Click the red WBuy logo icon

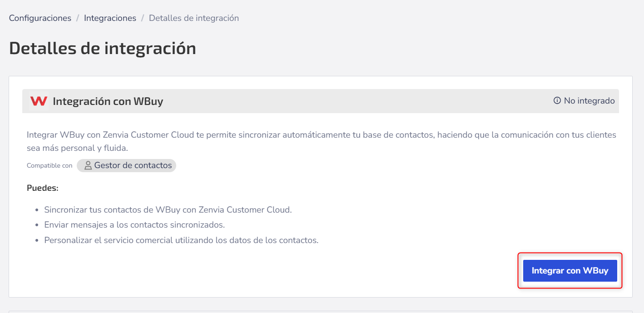point(39,101)
